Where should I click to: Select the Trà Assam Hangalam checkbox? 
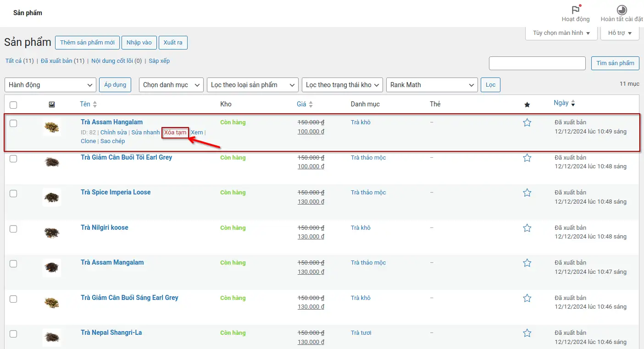pyautogui.click(x=13, y=123)
